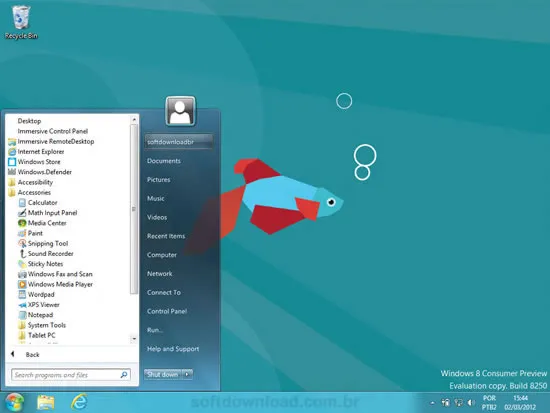The image size is (550, 413).
Task: Launch Media Center
Action: click(x=42, y=223)
